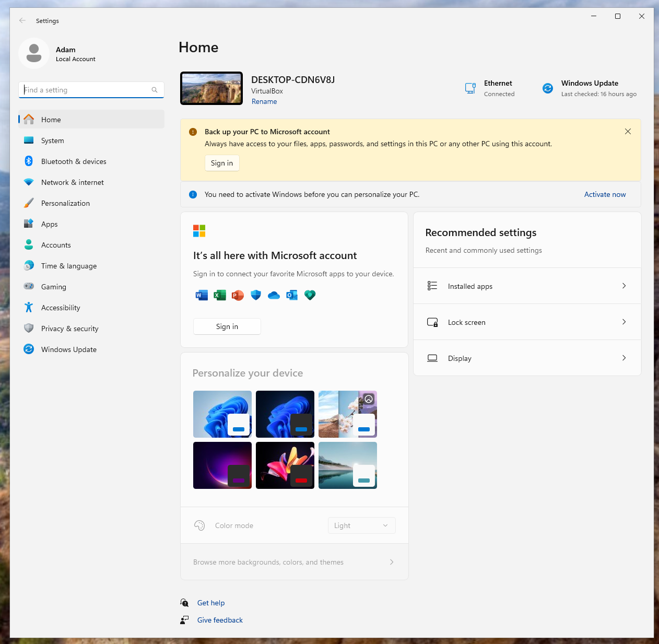This screenshot has height=644, width=659.
Task: Click the OneDrive cloud icon
Action: 274,295
